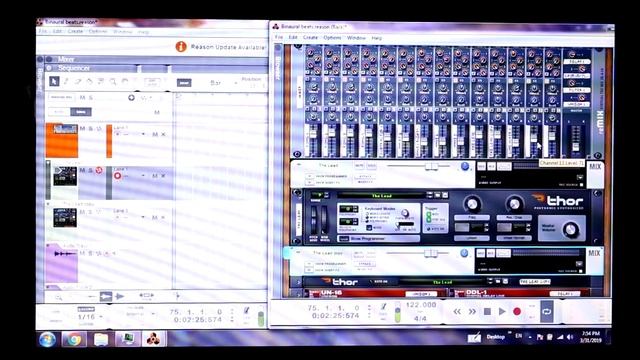The width and height of the screenshot is (640, 360).
Task: Open the Windows Start menu
Action: (x=47, y=339)
